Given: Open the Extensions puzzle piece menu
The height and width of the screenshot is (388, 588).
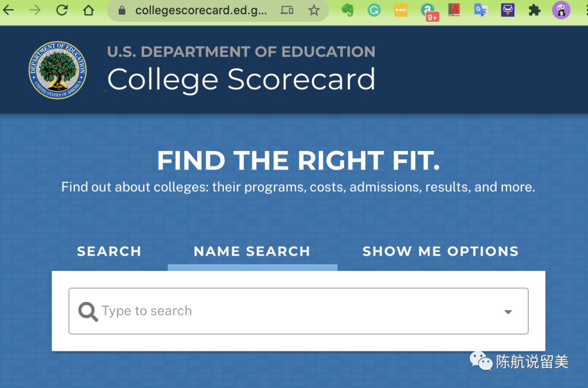Looking at the screenshot, I should click(x=534, y=10).
